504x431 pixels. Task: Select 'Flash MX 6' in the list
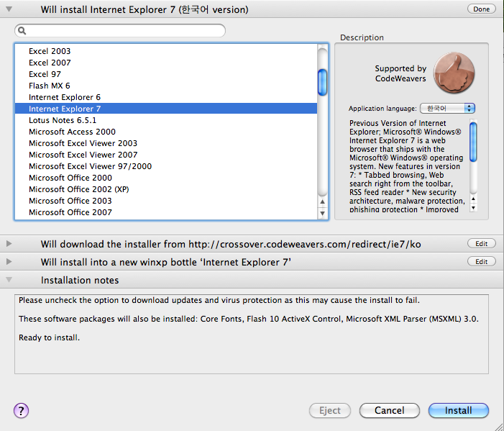(166, 86)
